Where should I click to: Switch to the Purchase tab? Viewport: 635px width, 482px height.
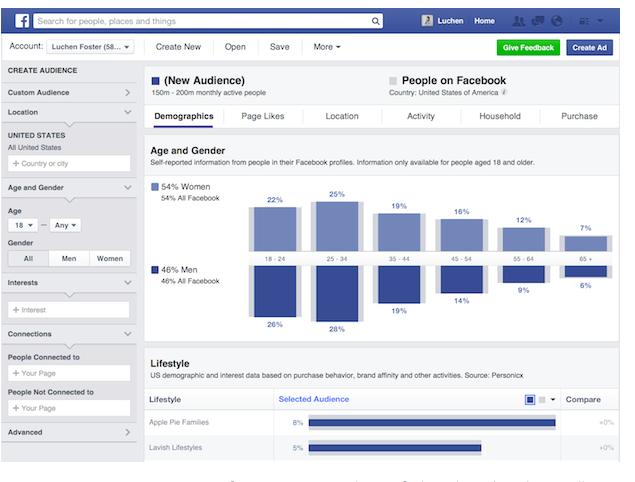(x=580, y=116)
